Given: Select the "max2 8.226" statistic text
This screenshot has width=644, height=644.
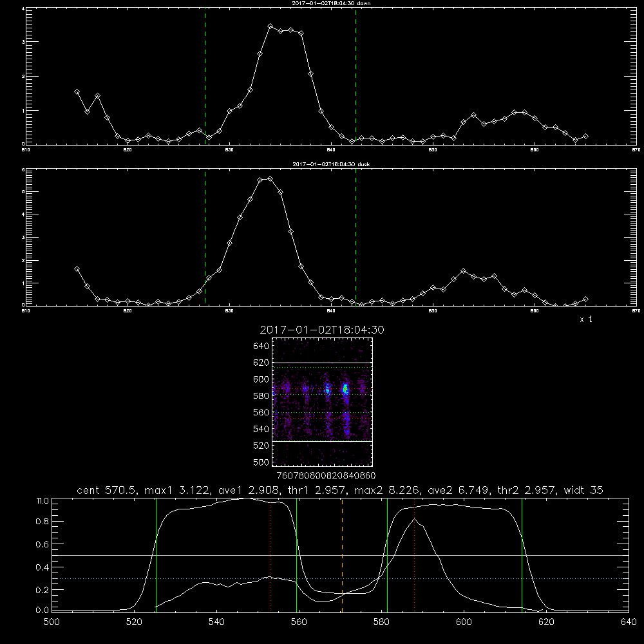Looking at the screenshot, I should pyautogui.click(x=386, y=490).
